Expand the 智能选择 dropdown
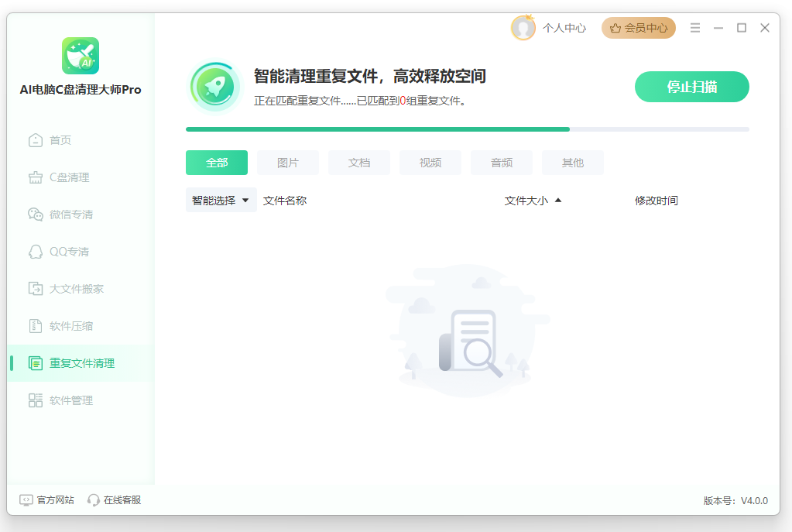 point(221,200)
